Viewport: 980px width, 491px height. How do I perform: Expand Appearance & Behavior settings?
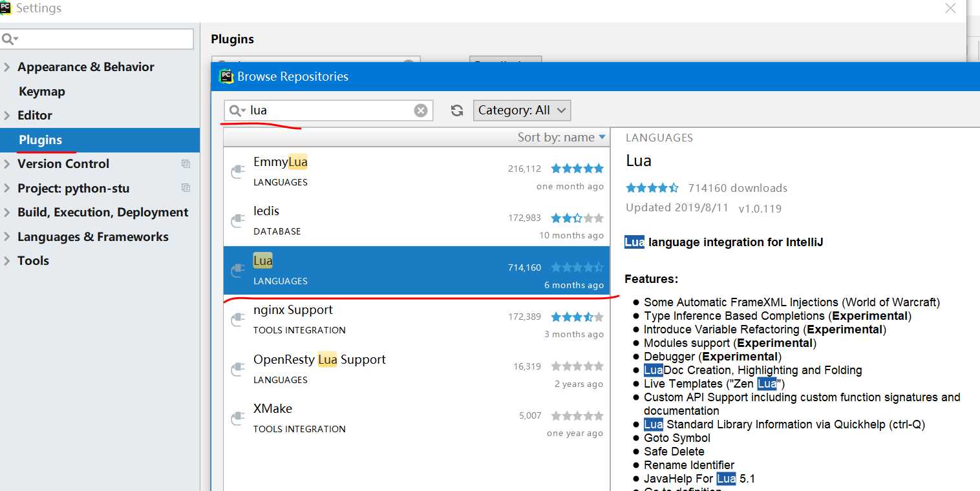point(7,67)
